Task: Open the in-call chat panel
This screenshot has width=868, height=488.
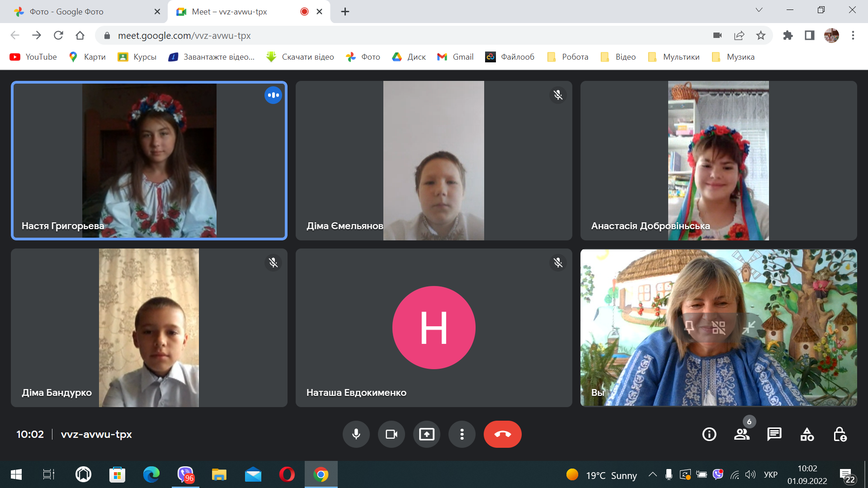Action: 774,434
